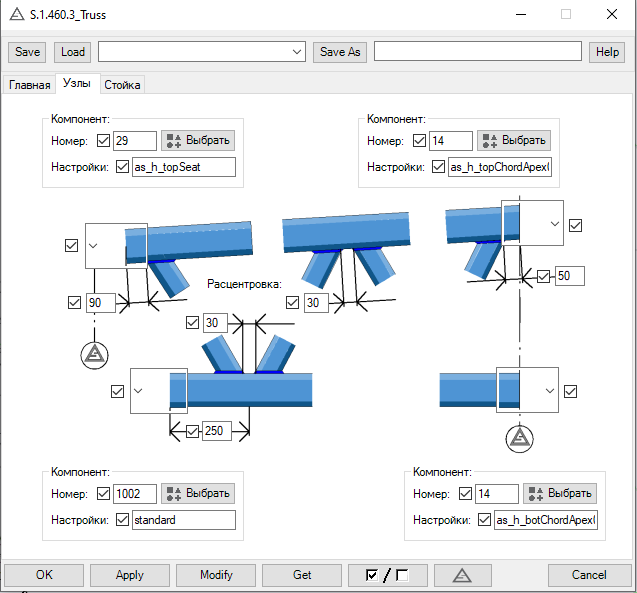Click Выбрать button beside as_h_topChordApex component
This screenshot has width=637, height=593.
(x=513, y=141)
